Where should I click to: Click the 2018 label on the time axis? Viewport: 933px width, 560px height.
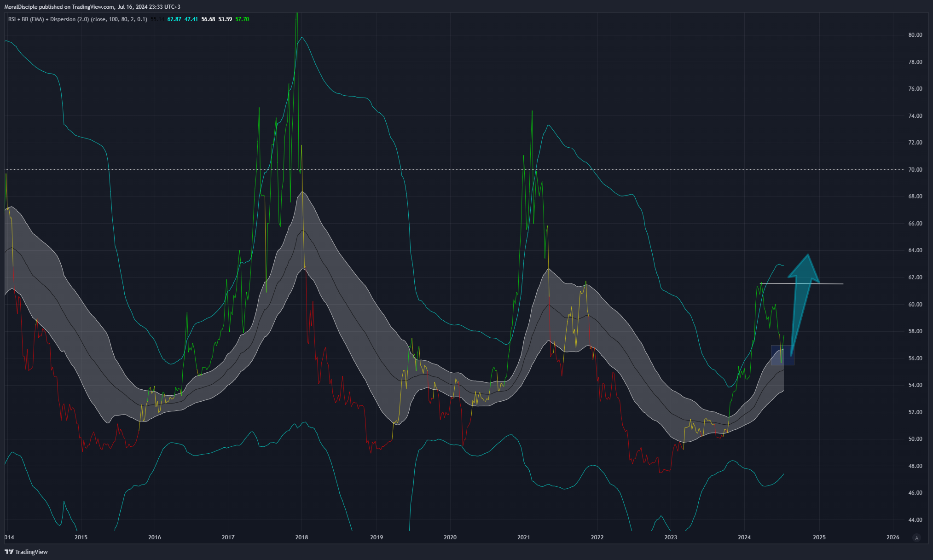301,537
